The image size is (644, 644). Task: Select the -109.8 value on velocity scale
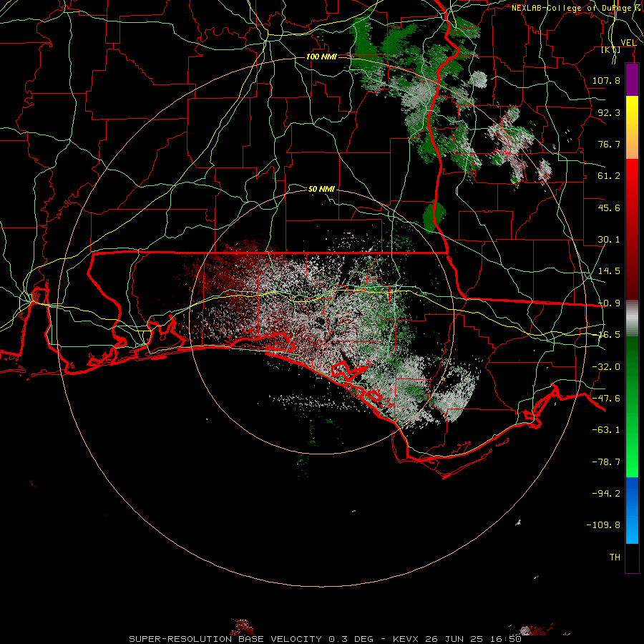(x=603, y=525)
